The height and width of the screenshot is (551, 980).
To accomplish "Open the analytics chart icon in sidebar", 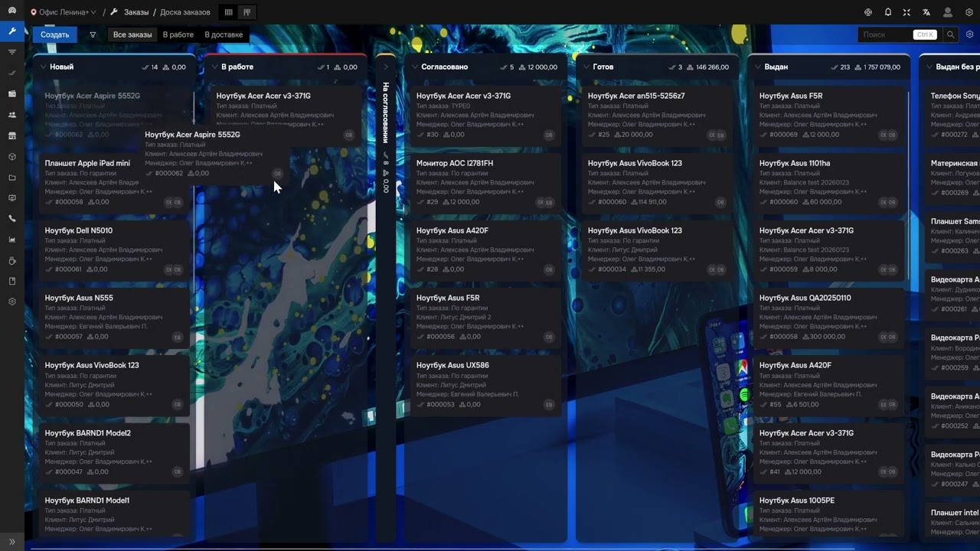I will (11, 240).
